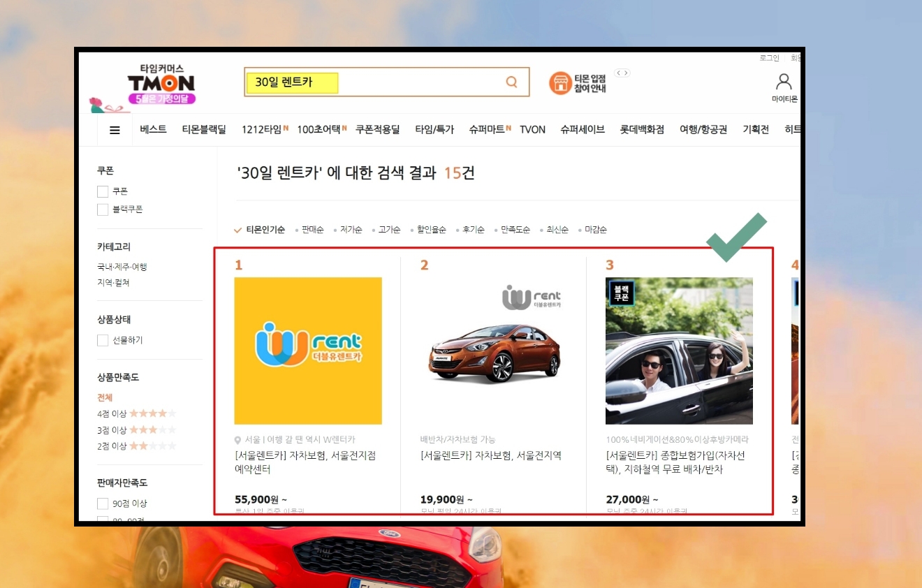This screenshot has height=588, width=922.
Task: Open the TVON menu
Action: click(532, 130)
